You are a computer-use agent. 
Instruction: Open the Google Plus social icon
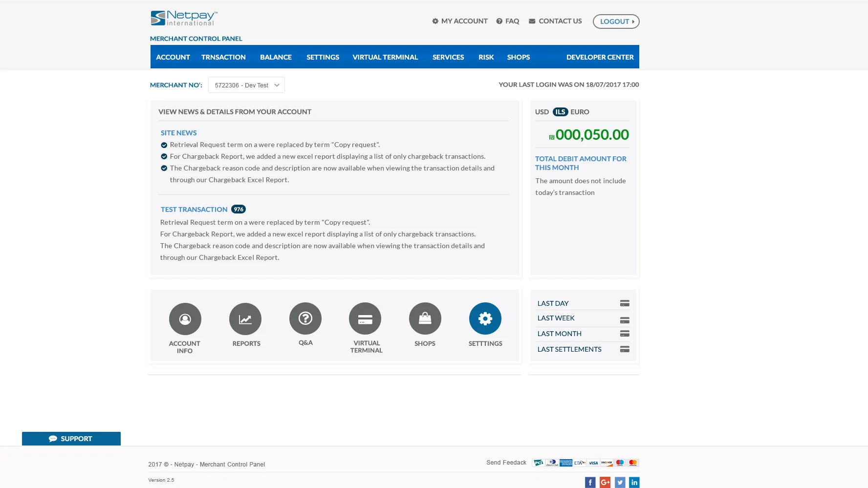click(x=605, y=483)
